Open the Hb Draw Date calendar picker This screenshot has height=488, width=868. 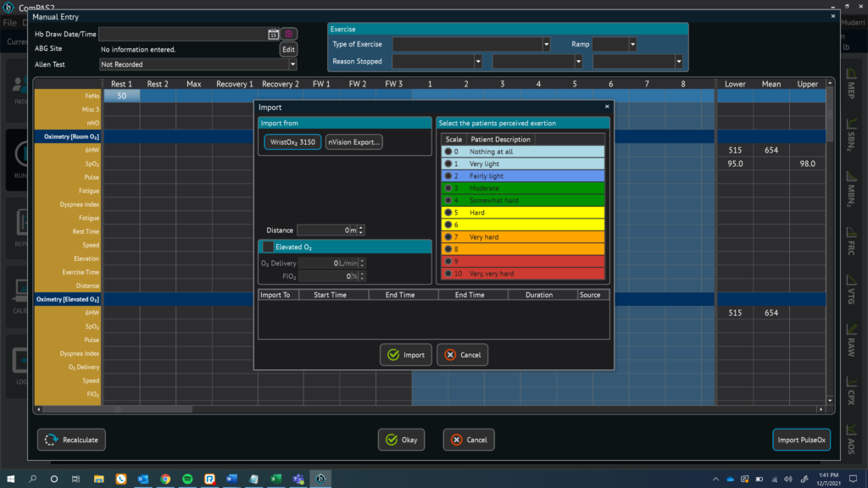point(273,34)
